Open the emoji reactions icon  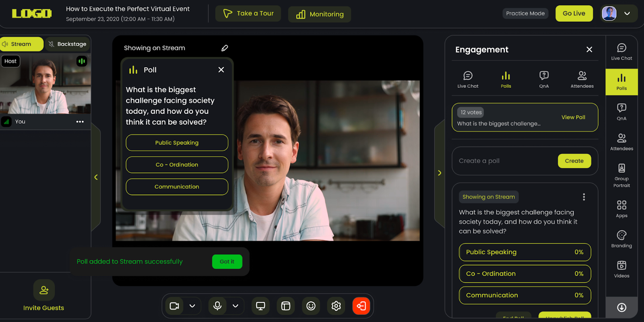(x=311, y=306)
